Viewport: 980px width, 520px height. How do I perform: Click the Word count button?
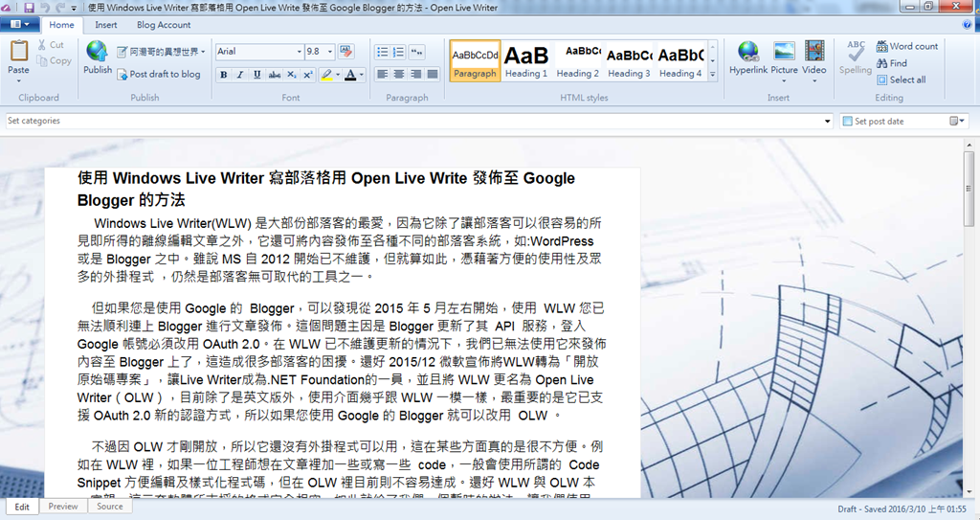click(x=905, y=46)
